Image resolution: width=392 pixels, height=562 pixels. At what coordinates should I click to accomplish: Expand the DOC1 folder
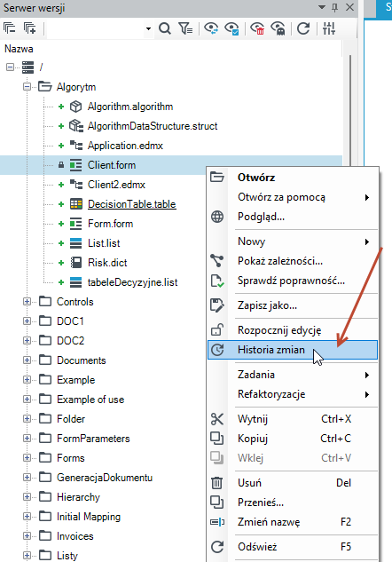pos(27,321)
